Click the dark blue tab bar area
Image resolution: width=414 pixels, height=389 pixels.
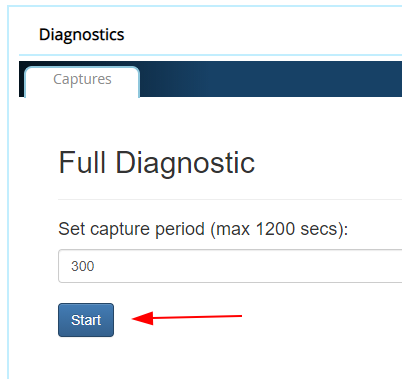tap(270, 79)
